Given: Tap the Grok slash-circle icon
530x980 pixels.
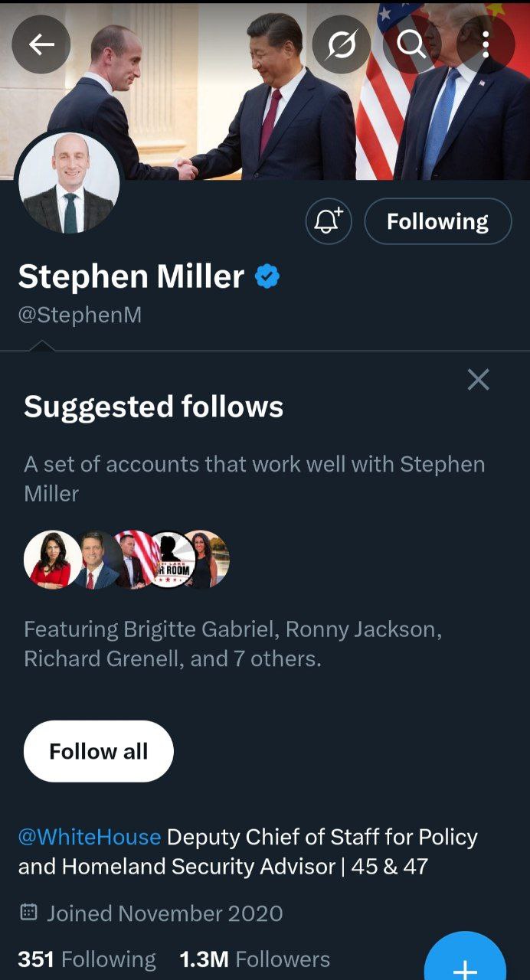Looking at the screenshot, I should click(341, 45).
